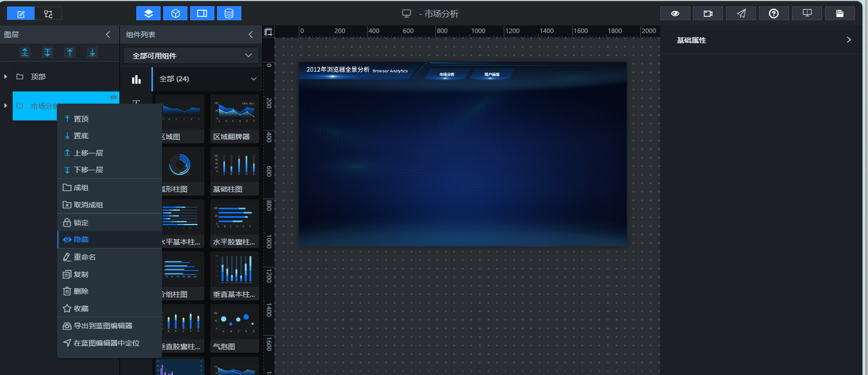Screen dimensions: 868x375
Task: Click the 用户画像 tab on canvas
Action: 492,75
